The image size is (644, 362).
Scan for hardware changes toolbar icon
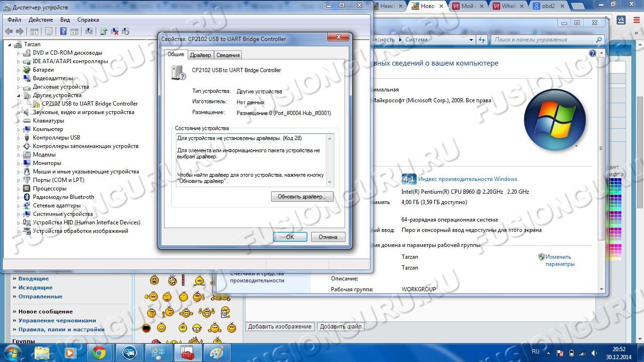click(x=89, y=31)
